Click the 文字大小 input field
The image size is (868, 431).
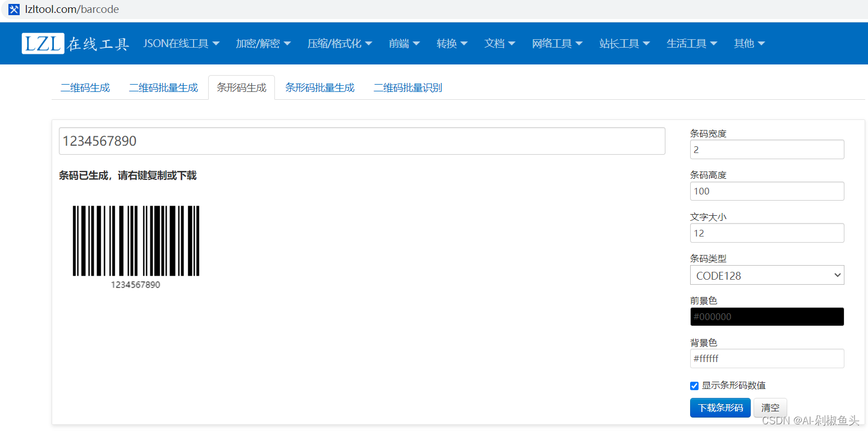tap(767, 233)
